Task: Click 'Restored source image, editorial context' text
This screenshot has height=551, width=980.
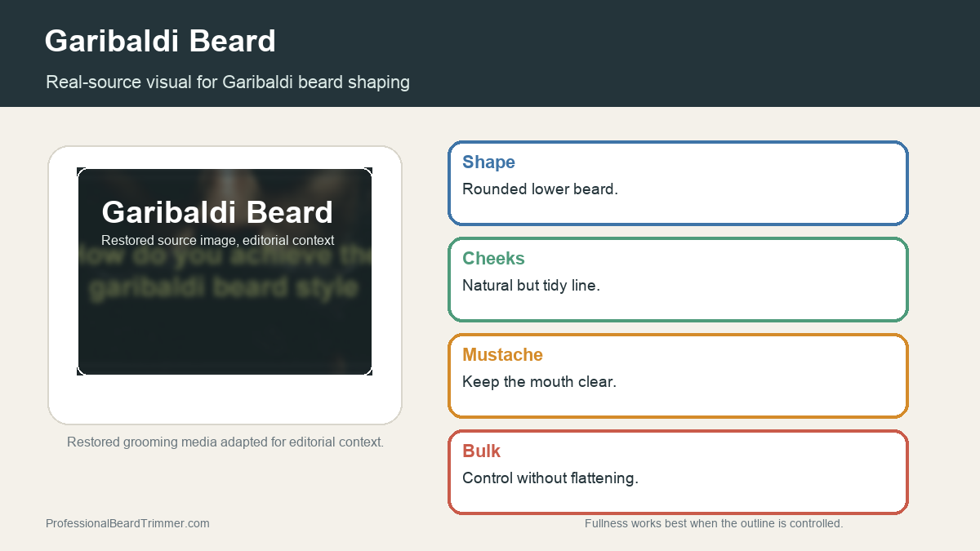Action: (217, 241)
